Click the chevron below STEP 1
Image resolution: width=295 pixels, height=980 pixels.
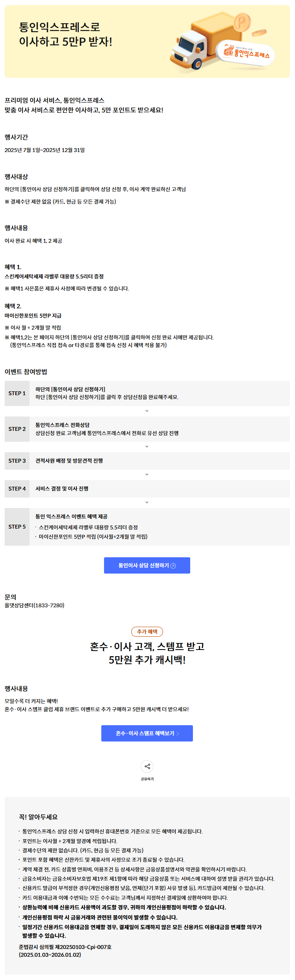pyautogui.click(x=147, y=411)
